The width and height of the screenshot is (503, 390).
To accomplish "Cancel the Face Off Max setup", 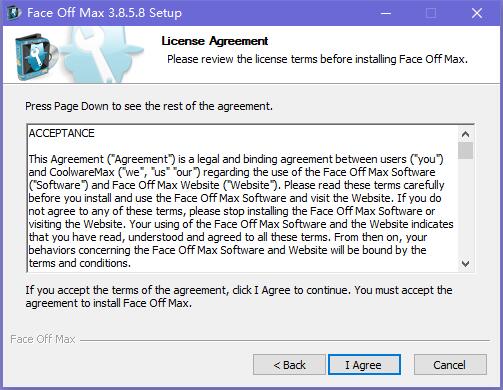I will pos(450,365).
